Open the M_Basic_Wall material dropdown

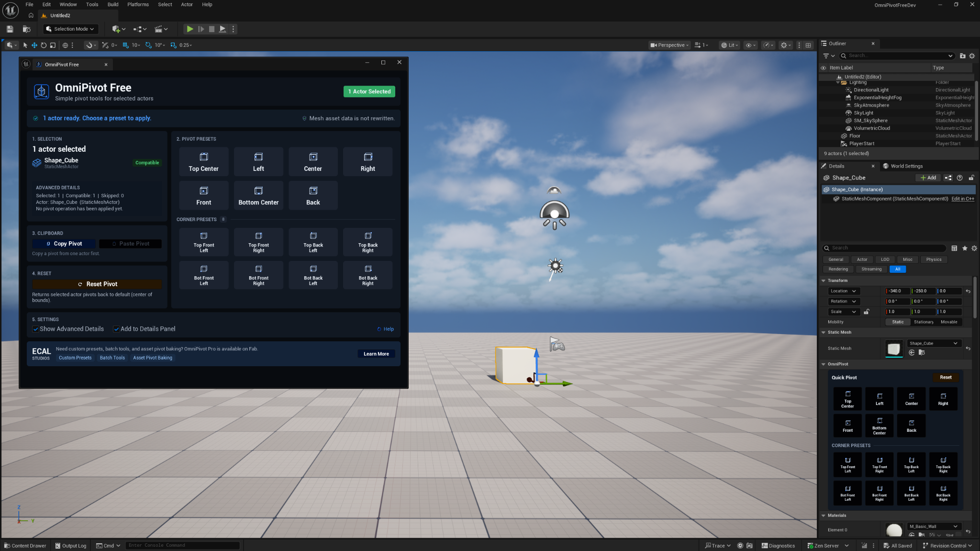click(x=934, y=526)
